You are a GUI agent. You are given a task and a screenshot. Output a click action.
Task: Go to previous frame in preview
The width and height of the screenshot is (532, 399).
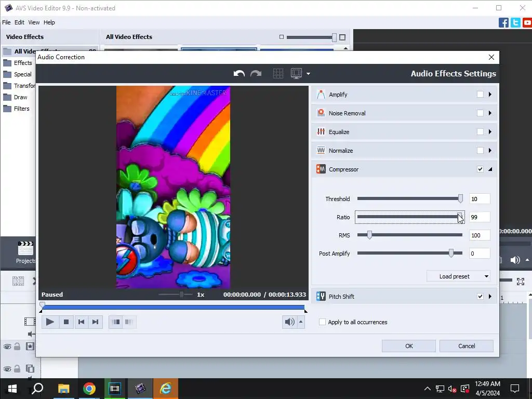coord(81,322)
